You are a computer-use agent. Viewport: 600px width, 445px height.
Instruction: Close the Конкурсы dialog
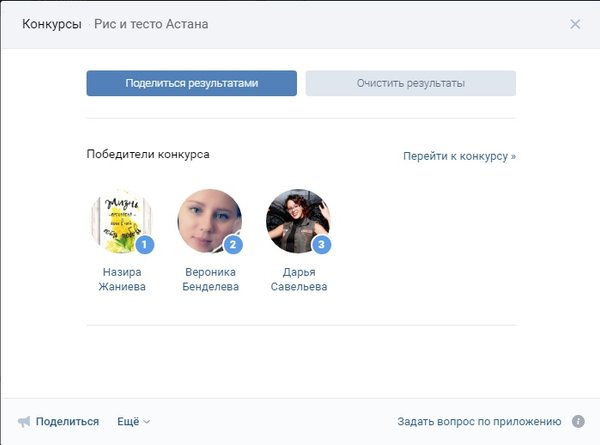click(x=575, y=24)
